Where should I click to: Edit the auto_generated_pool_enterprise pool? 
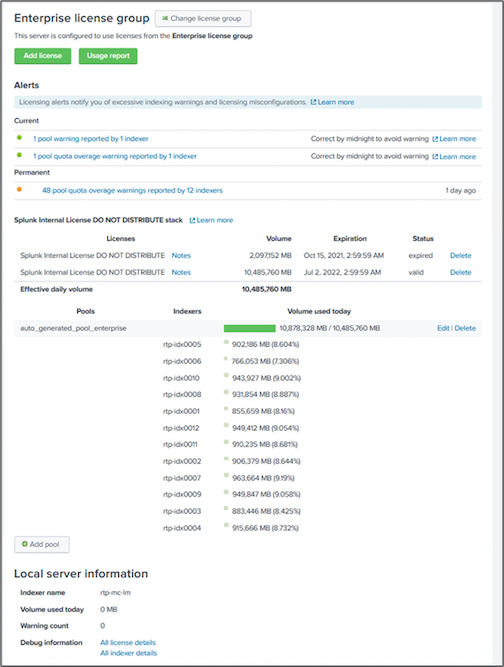click(443, 328)
